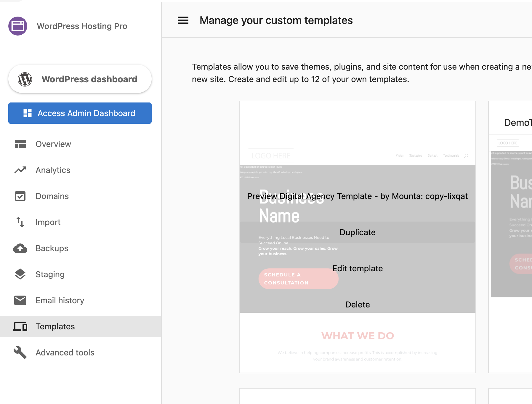Select the Analytics chart icon
The height and width of the screenshot is (404, 532).
(20, 170)
